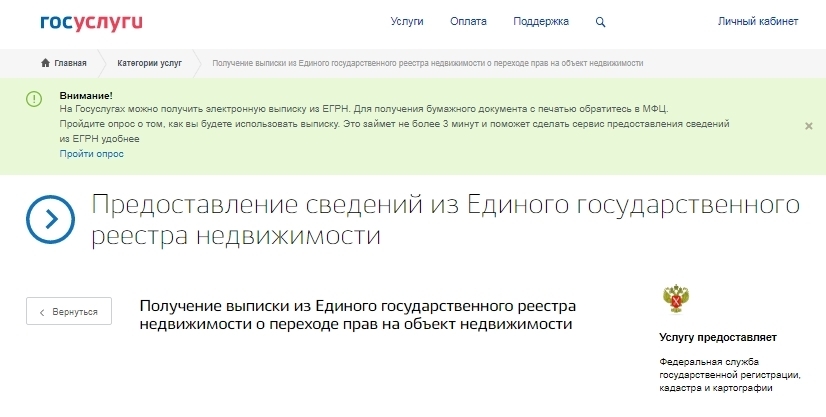Image resolution: width=826 pixels, height=417 pixels.
Task: Click the current page breadcrumb about выписка
Action: [427, 63]
